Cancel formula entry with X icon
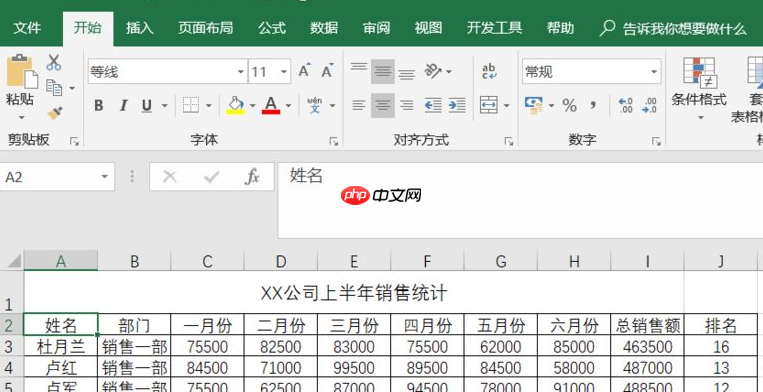Image resolution: width=763 pixels, height=392 pixels. point(169,177)
